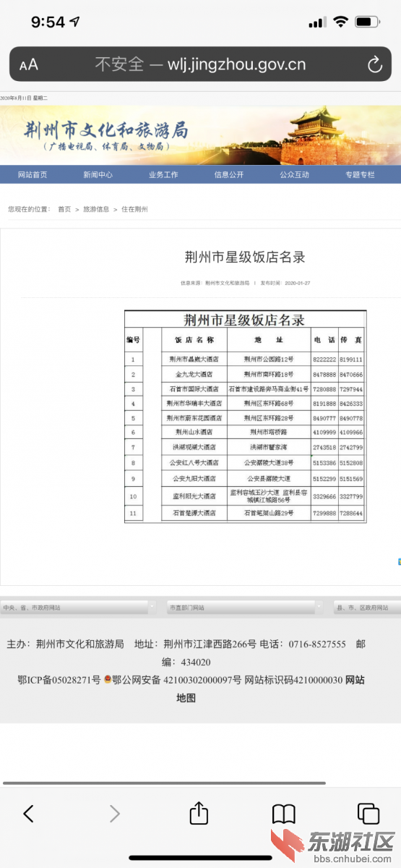Open the 网站首页 nav item
Viewport: 401px width, 868px height.
tap(33, 174)
